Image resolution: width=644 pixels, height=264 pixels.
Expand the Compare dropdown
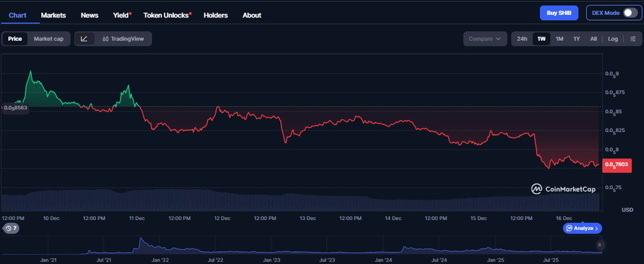tap(485, 39)
